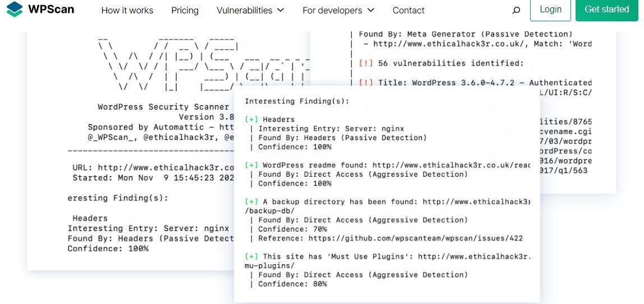644x304 pixels.
Task: Open the Contact page
Action: pos(408,10)
